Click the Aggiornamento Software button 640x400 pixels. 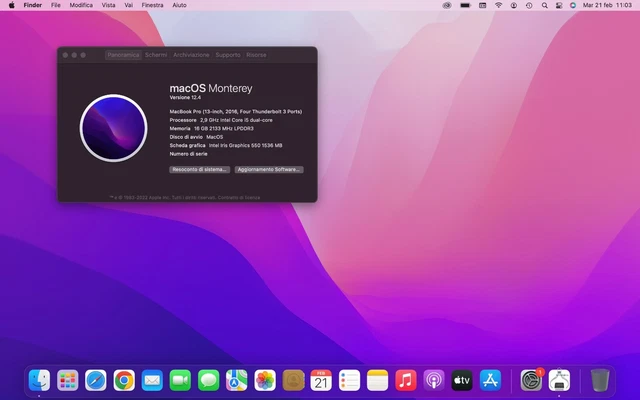click(x=269, y=169)
